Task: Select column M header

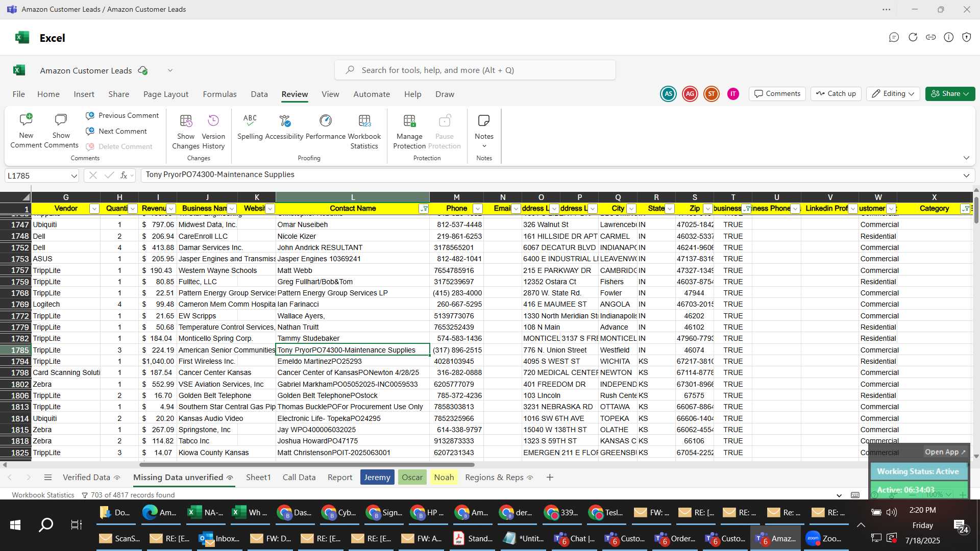Action: (x=456, y=197)
